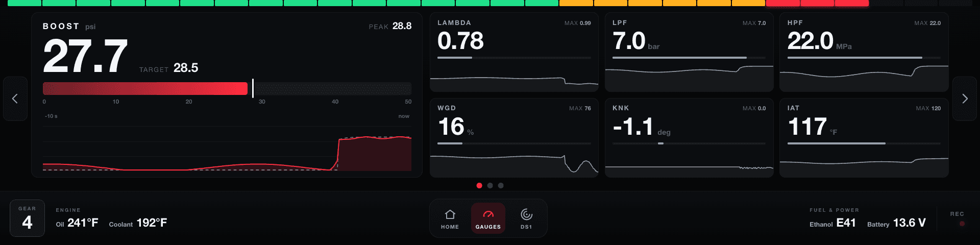Viewport: 980px width, 245px height.
Task: Open the IAT temperature card
Action: coord(864,138)
